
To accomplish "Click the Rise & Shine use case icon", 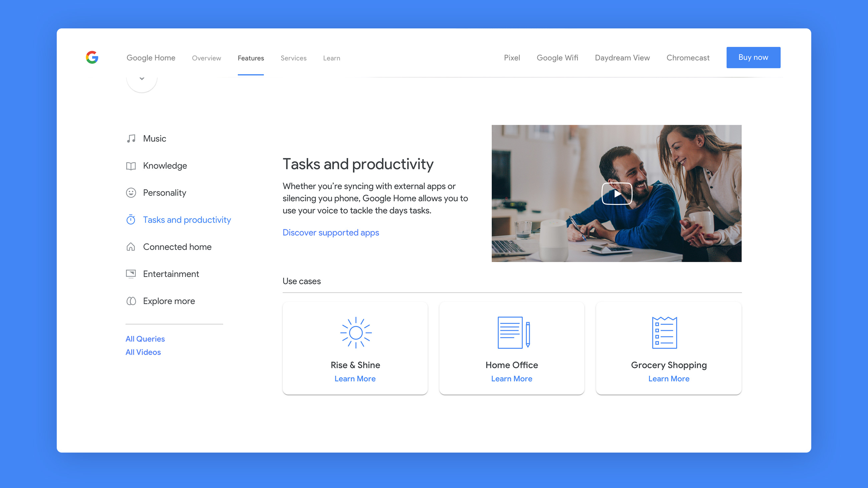I will pyautogui.click(x=355, y=332).
